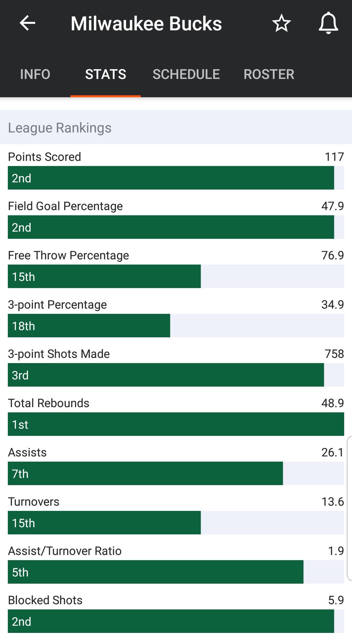Screen dimensions: 352x644
Task: Tap the League Rankings header
Action: (x=60, y=128)
